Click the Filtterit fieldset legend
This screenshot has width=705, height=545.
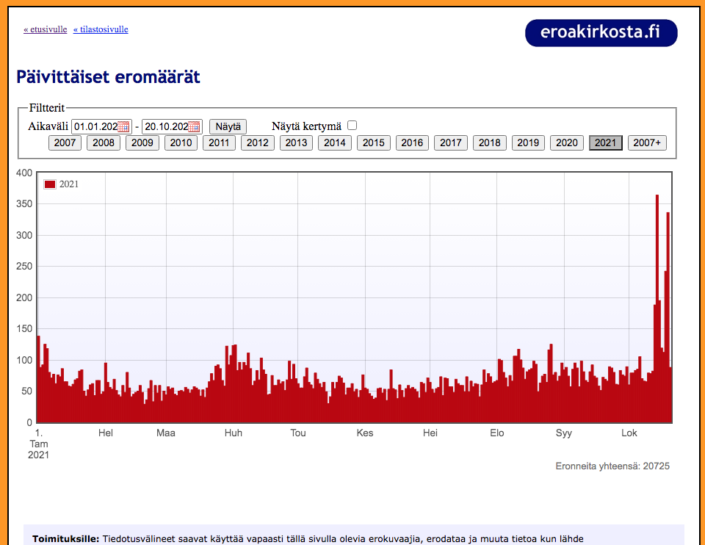[47, 108]
